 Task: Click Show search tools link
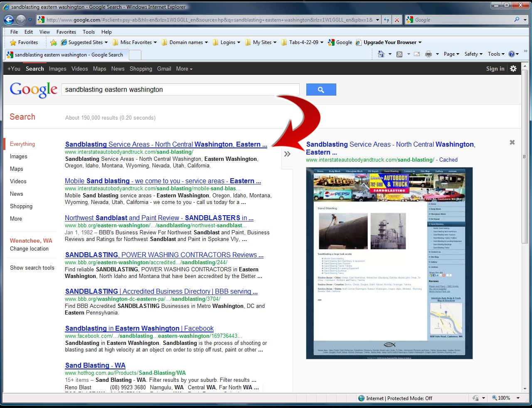coord(32,268)
